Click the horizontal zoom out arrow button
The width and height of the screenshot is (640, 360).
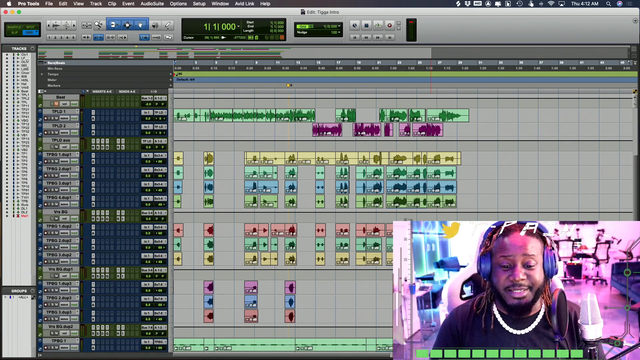click(49, 25)
